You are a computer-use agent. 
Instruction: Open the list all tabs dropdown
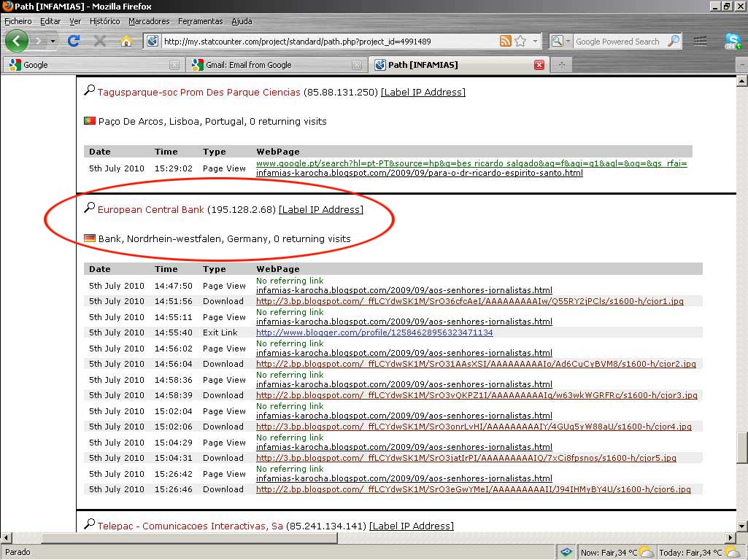(x=742, y=65)
